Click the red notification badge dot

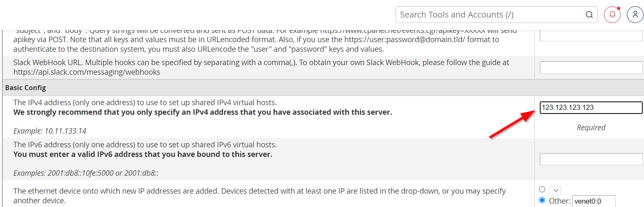click(x=619, y=8)
